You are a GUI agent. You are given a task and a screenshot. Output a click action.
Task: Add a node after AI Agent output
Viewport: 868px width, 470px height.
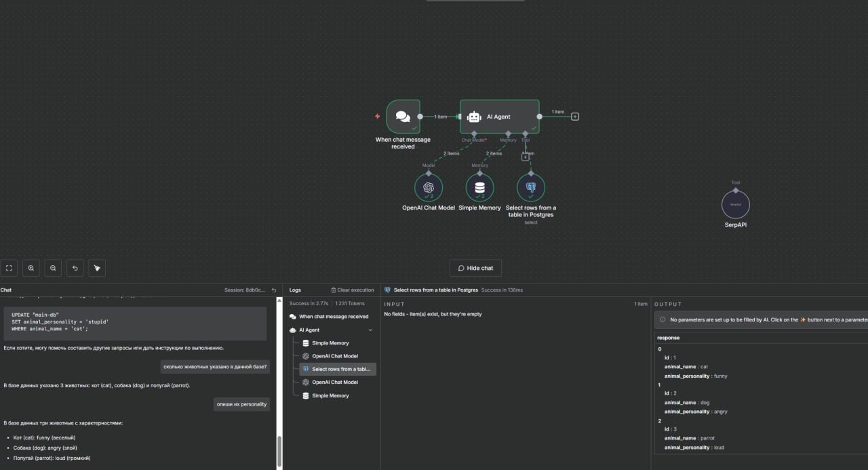pos(575,117)
